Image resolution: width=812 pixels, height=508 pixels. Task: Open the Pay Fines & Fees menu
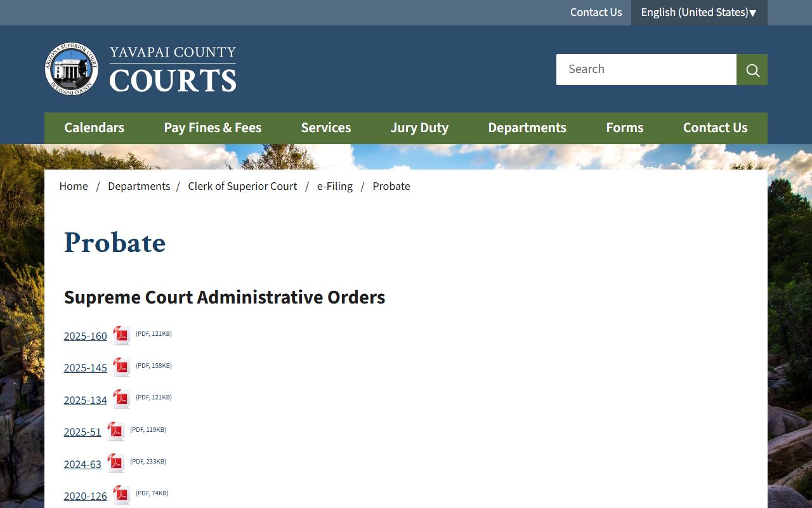(213, 128)
